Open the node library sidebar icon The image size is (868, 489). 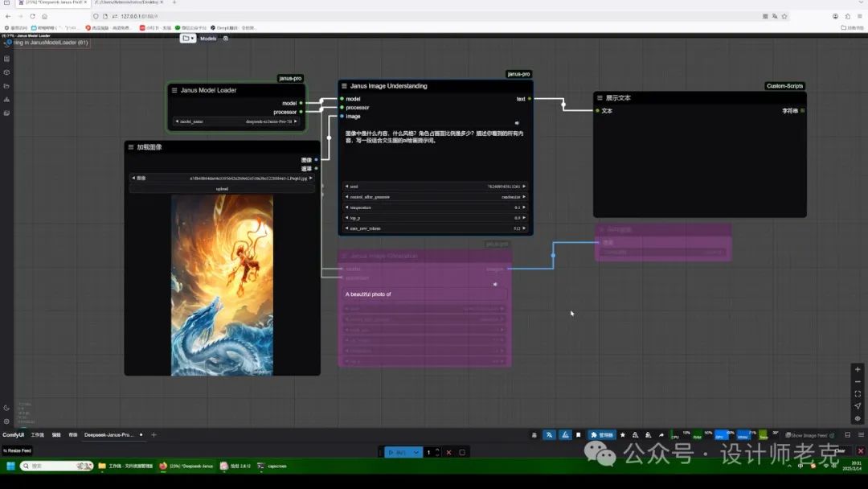point(6,59)
